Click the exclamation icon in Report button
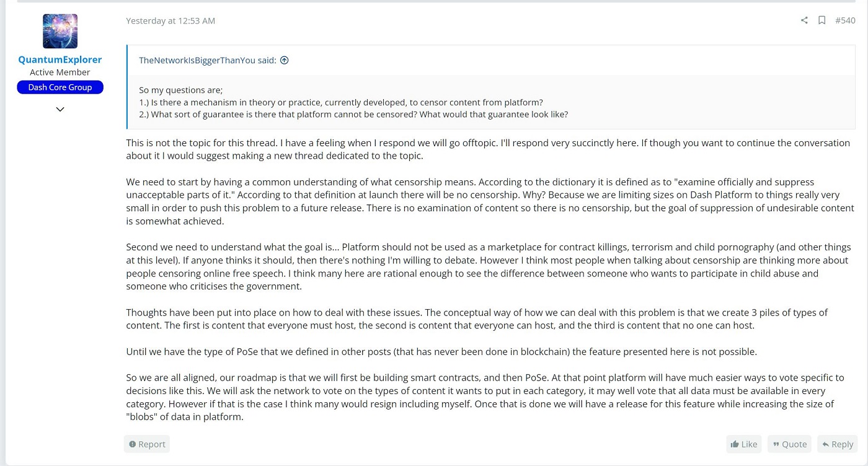The width and height of the screenshot is (868, 466). [x=132, y=444]
